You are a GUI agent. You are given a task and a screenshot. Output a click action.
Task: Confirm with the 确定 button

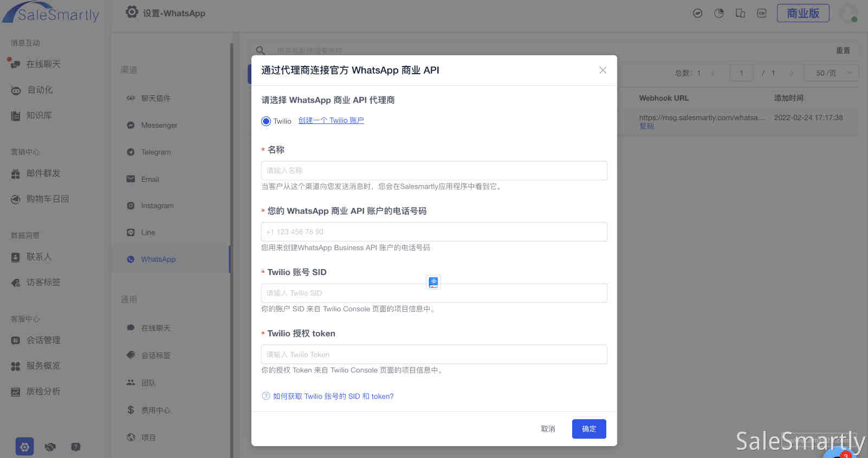[589, 429]
